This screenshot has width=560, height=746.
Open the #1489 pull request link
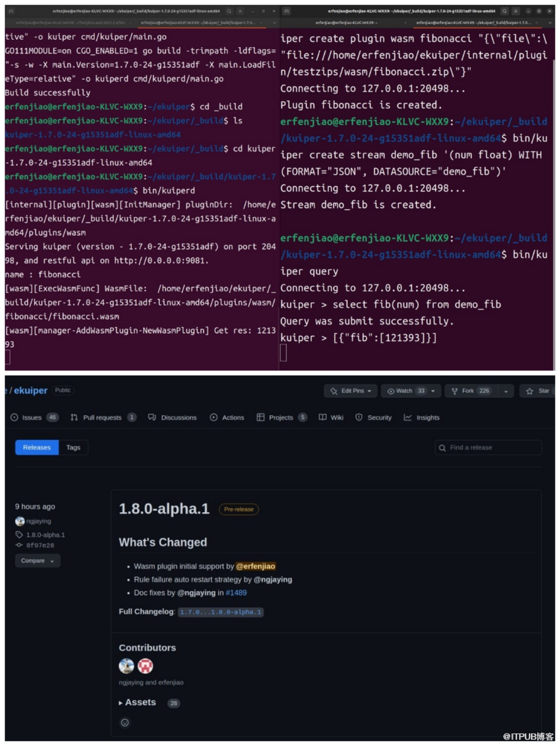tap(236, 593)
